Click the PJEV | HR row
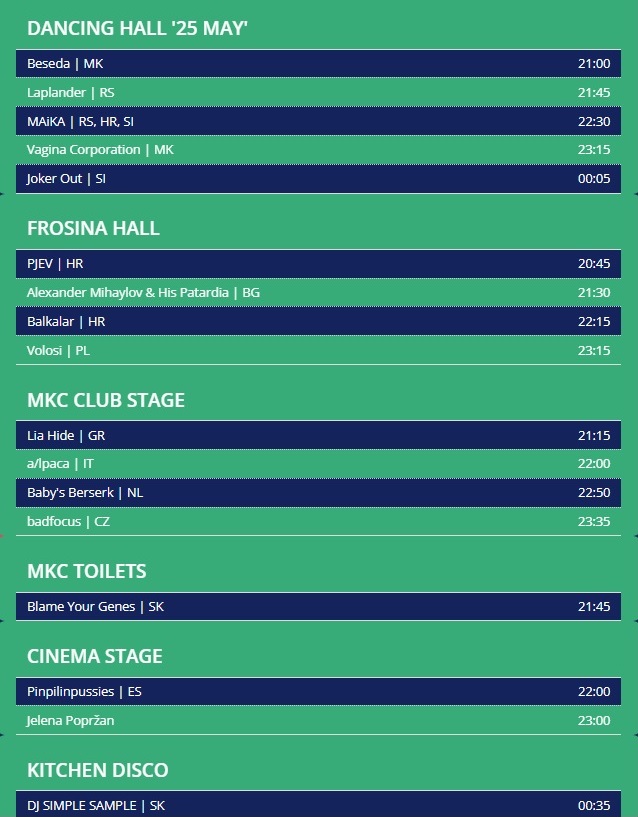Viewport: 638px width, 817px height. click(x=318, y=264)
